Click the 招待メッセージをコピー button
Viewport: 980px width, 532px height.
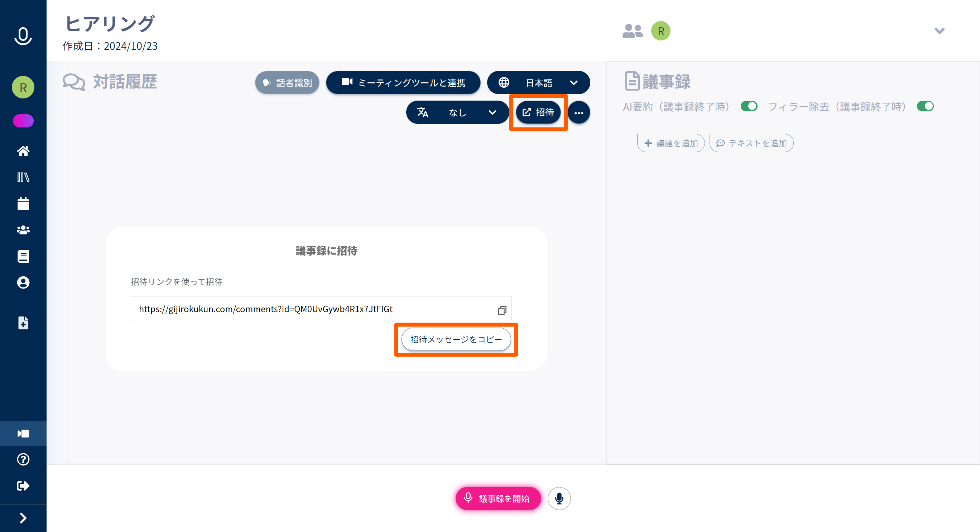(456, 339)
